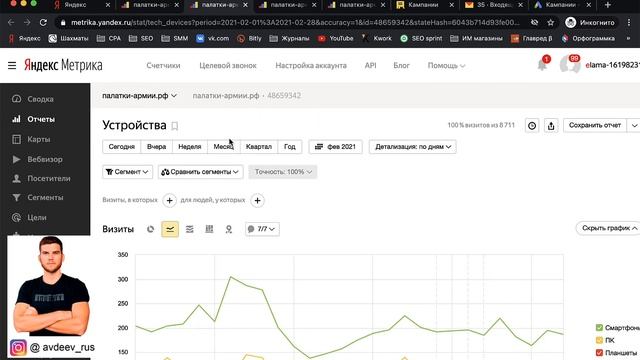The image size is (640, 360).
Task: Open Настройка аккаунта
Action: click(311, 65)
